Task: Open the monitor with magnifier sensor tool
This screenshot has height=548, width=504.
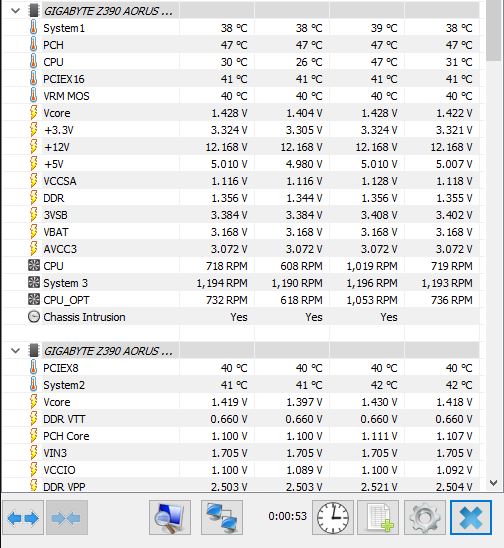Action: point(170,518)
